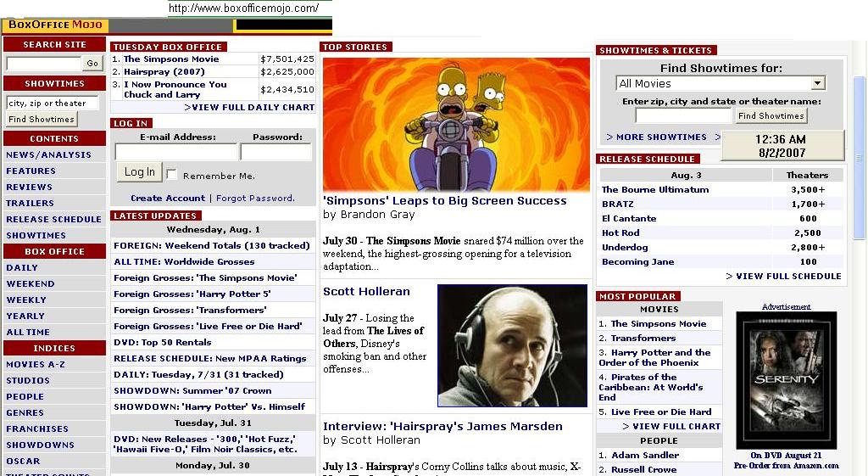This screenshot has width=868, height=476.
Task: Open the Franchises index
Action: [x=37, y=428]
